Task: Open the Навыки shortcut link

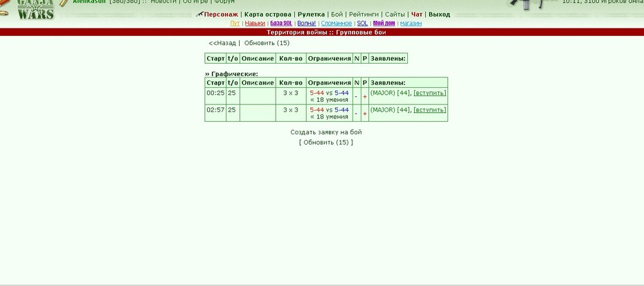Action: pos(255,24)
